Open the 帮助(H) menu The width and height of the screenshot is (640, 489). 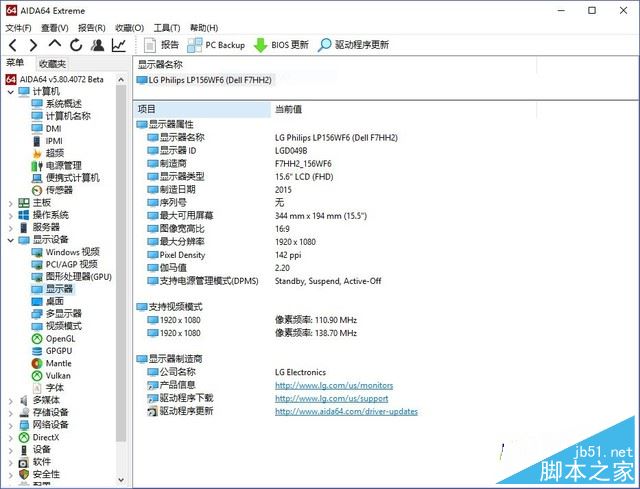(x=204, y=28)
